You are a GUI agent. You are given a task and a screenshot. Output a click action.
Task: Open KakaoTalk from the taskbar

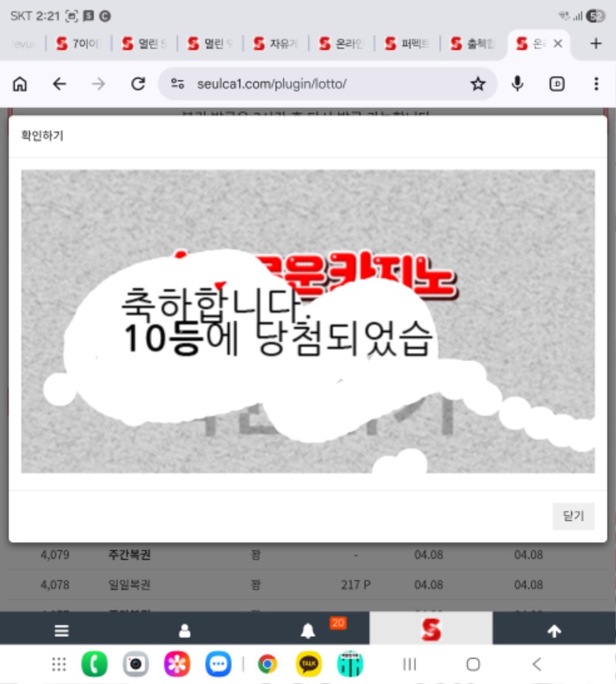click(309, 664)
